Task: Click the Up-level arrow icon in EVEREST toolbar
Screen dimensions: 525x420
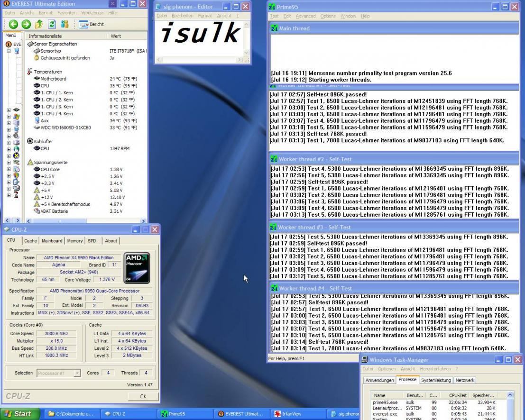Action: 39,24
